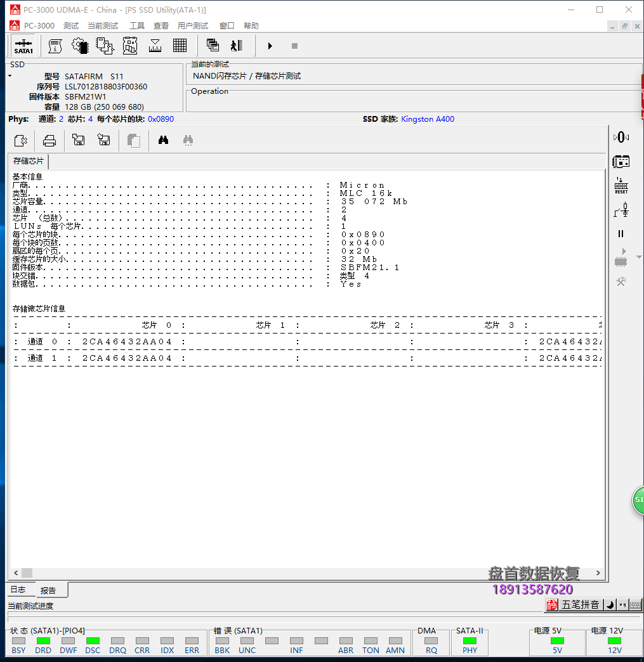Click horizontal scrollbar left arrow
The width and height of the screenshot is (644, 662).
pos(16,573)
